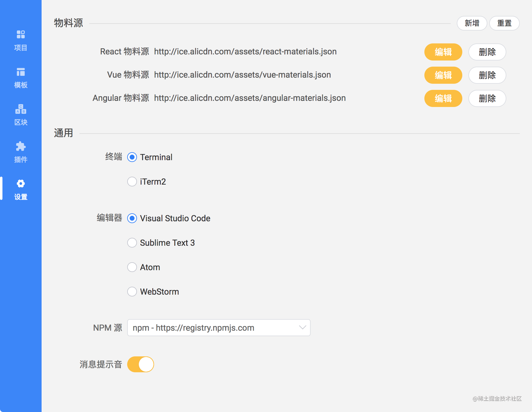Image resolution: width=532 pixels, height=412 pixels.
Task: Click the 物料源 section heading
Action: click(x=68, y=23)
